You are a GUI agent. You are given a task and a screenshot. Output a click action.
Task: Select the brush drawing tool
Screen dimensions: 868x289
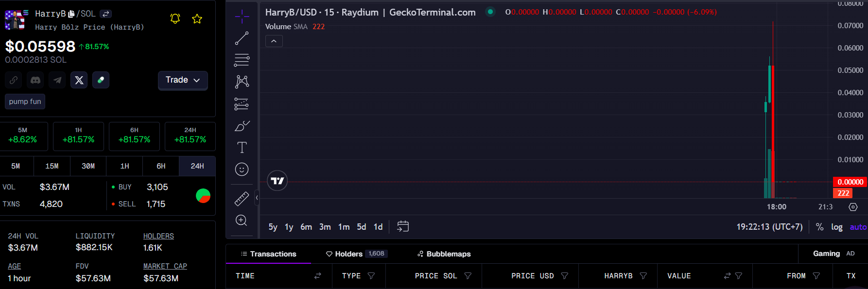pos(242,126)
